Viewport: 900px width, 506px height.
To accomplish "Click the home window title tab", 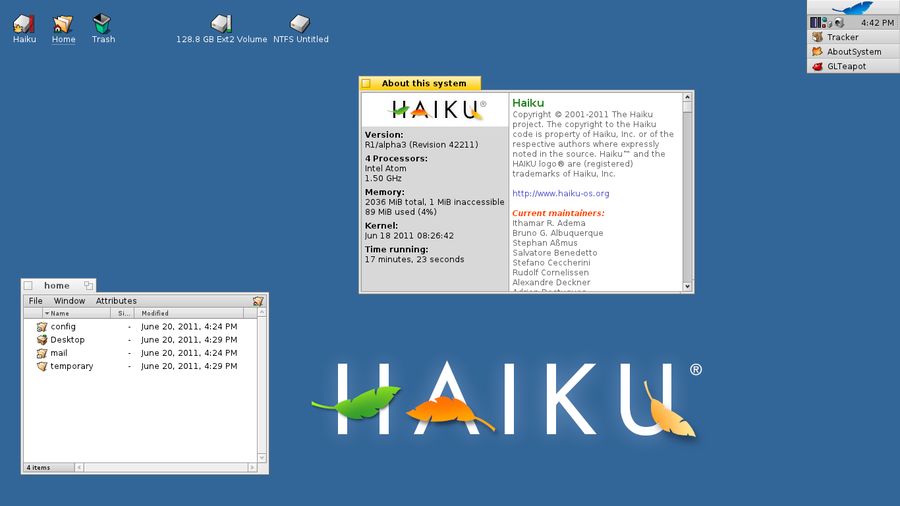I will pos(57,285).
